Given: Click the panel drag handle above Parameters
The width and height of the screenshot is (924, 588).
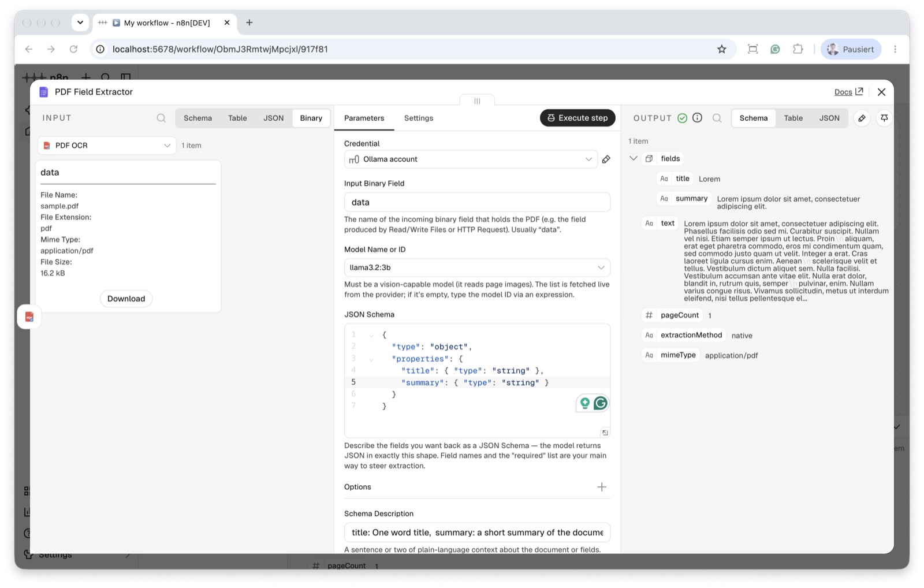Looking at the screenshot, I should click(x=477, y=101).
